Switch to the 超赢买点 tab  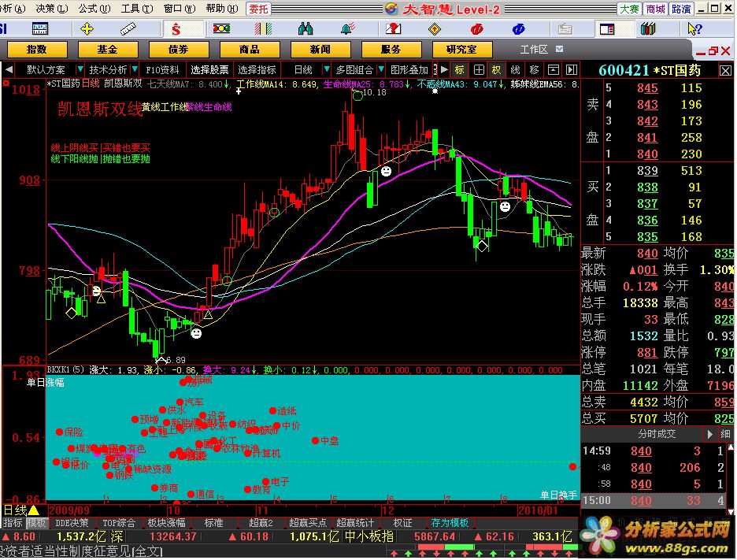[x=308, y=523]
